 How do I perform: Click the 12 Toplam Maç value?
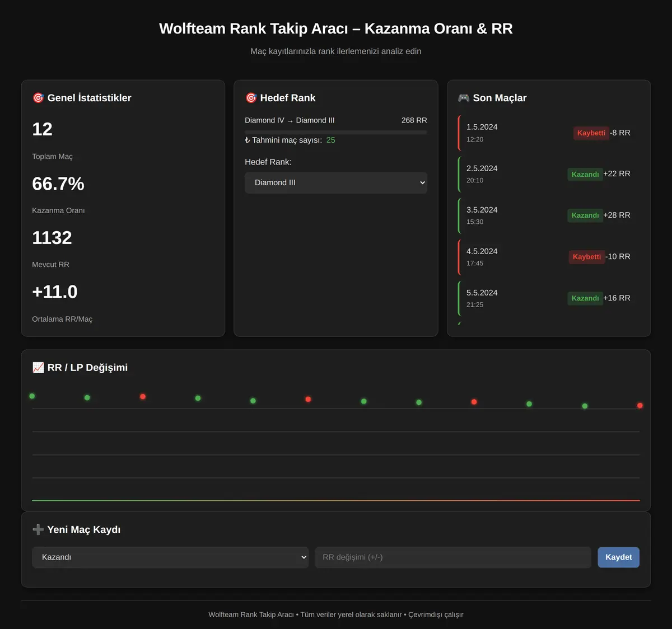point(42,129)
